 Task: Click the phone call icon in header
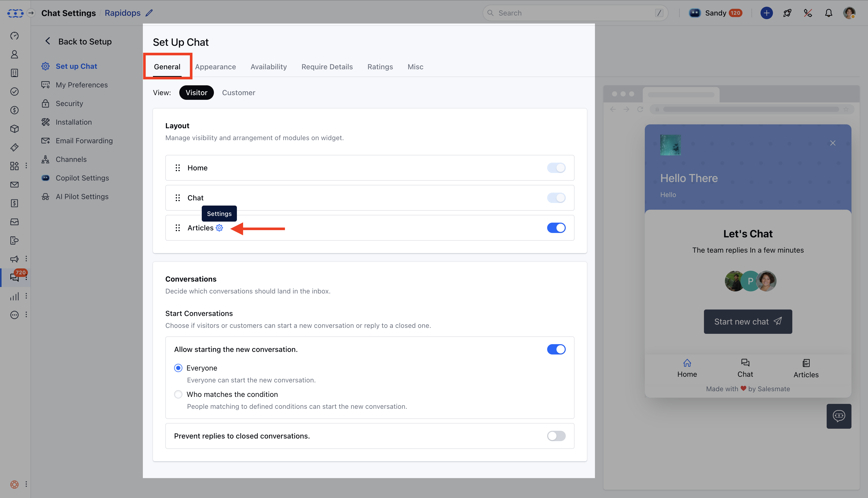coord(808,13)
